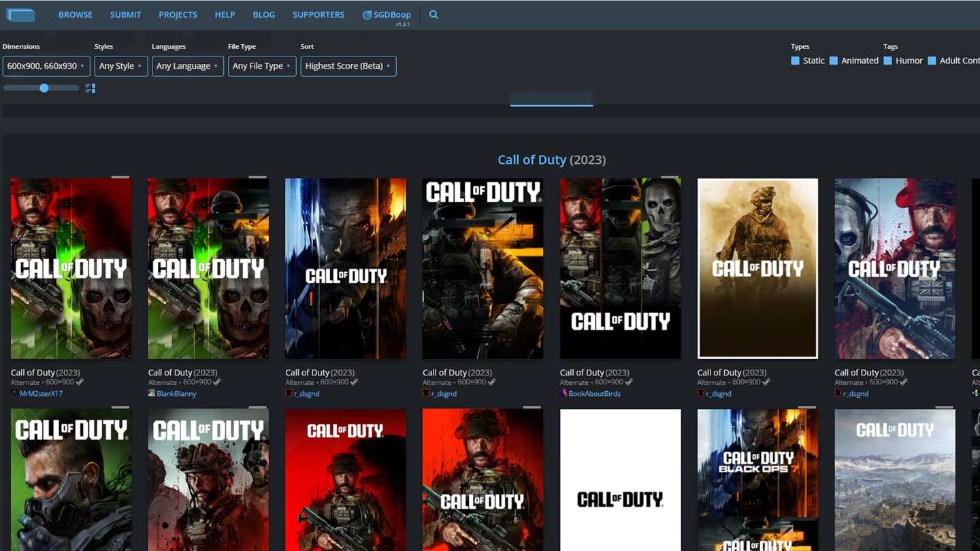
Task: Click the SGDBoop icon in navbar
Action: pyautogui.click(x=367, y=15)
